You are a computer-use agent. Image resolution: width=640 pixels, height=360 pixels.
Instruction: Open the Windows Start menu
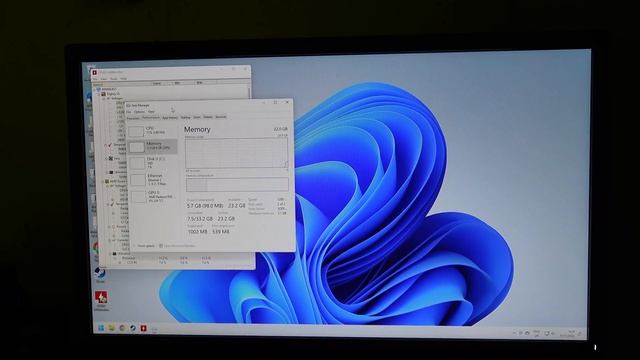[101, 328]
